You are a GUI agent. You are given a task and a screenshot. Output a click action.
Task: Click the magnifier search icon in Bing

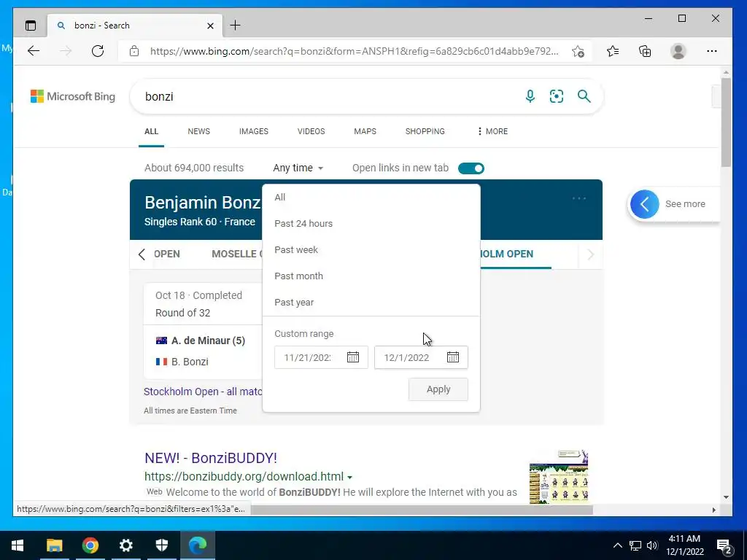(x=584, y=96)
